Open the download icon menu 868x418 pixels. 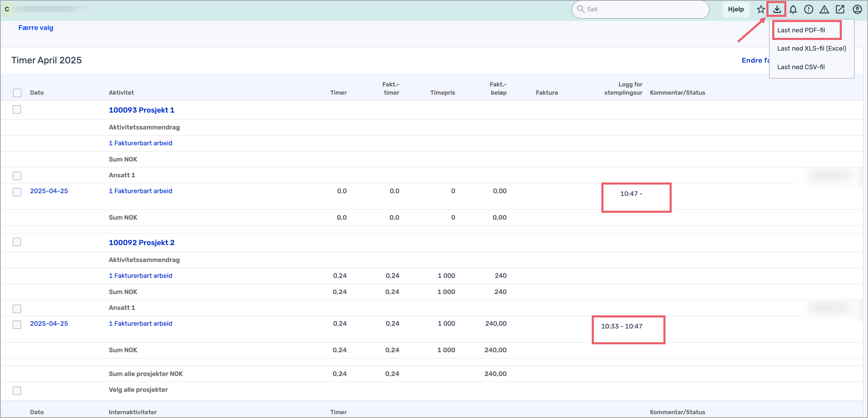coord(777,9)
